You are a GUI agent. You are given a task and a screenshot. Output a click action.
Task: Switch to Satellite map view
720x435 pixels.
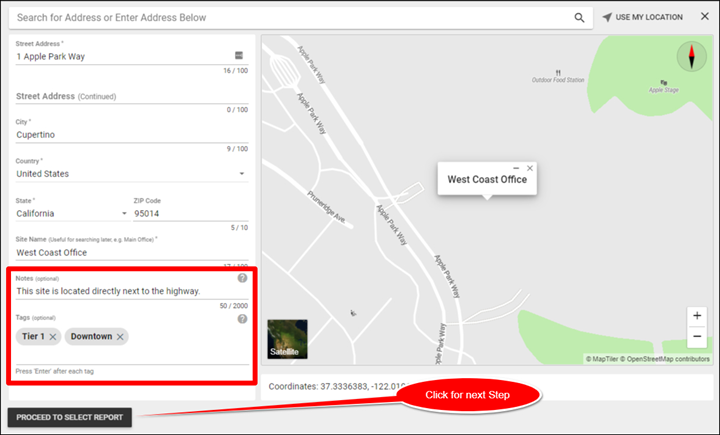[x=287, y=339]
